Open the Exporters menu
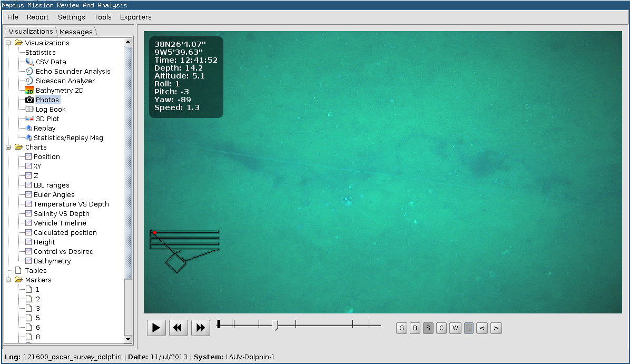630x364 pixels. pyautogui.click(x=136, y=17)
